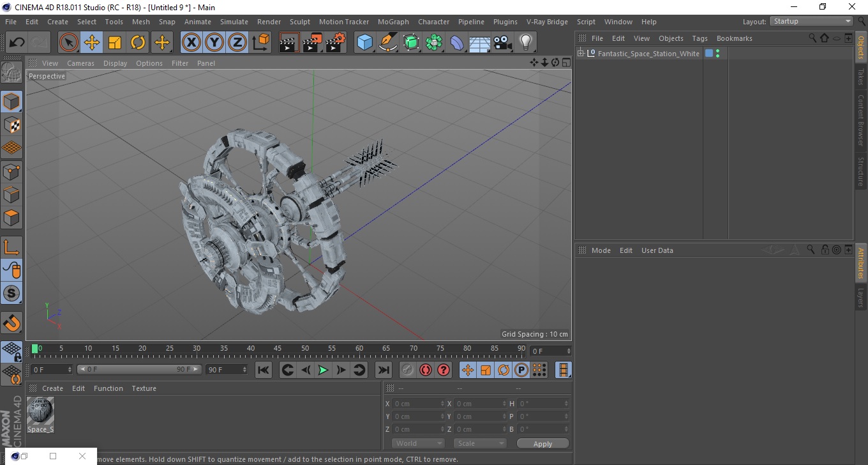Switch to Texture mode

pyautogui.click(x=11, y=125)
